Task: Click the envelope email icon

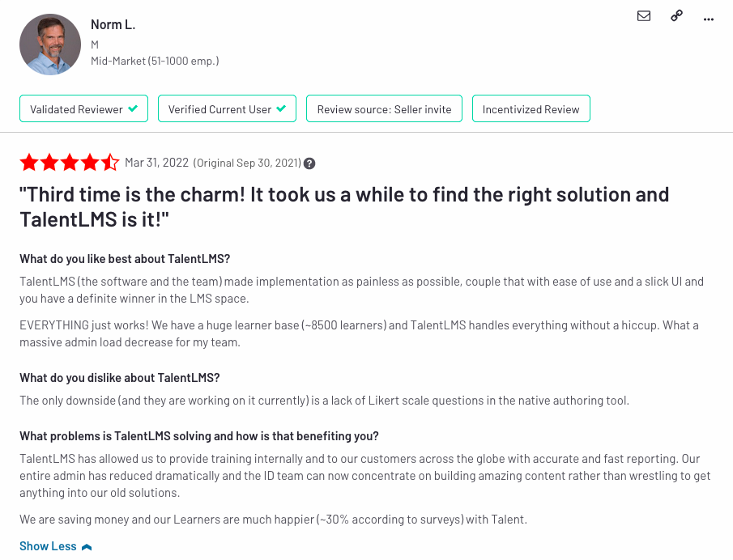Action: tap(644, 16)
